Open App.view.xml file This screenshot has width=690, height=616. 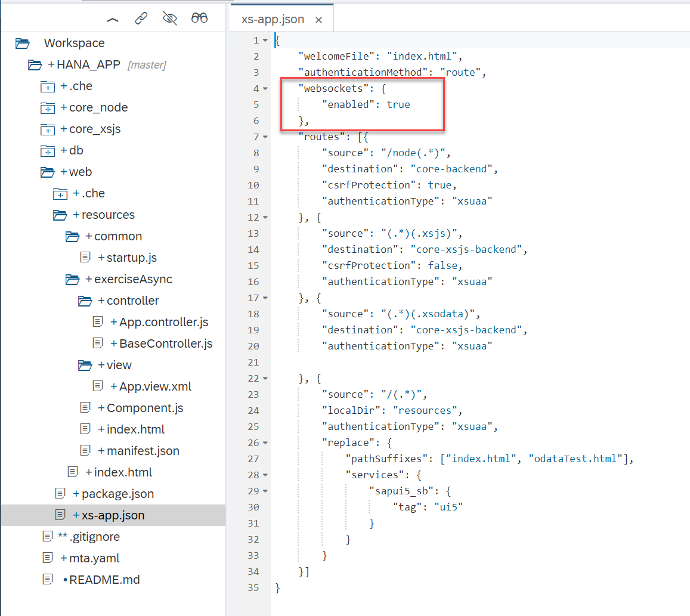coord(155,386)
